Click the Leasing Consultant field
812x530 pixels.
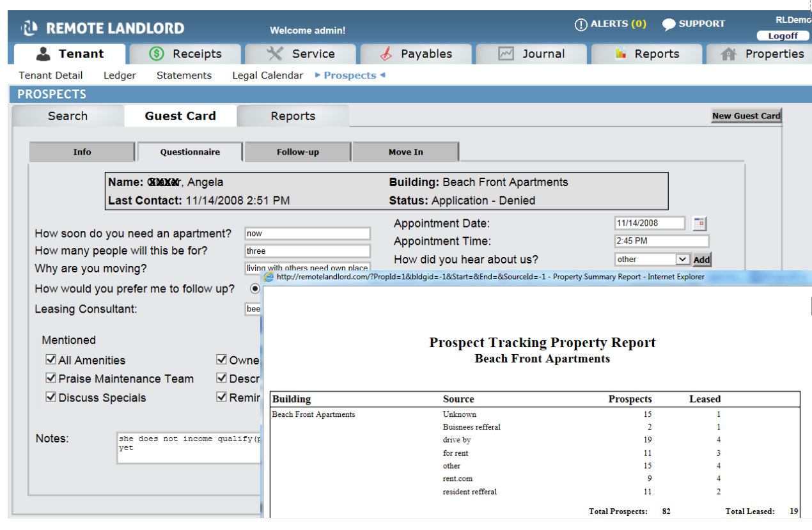click(253, 309)
